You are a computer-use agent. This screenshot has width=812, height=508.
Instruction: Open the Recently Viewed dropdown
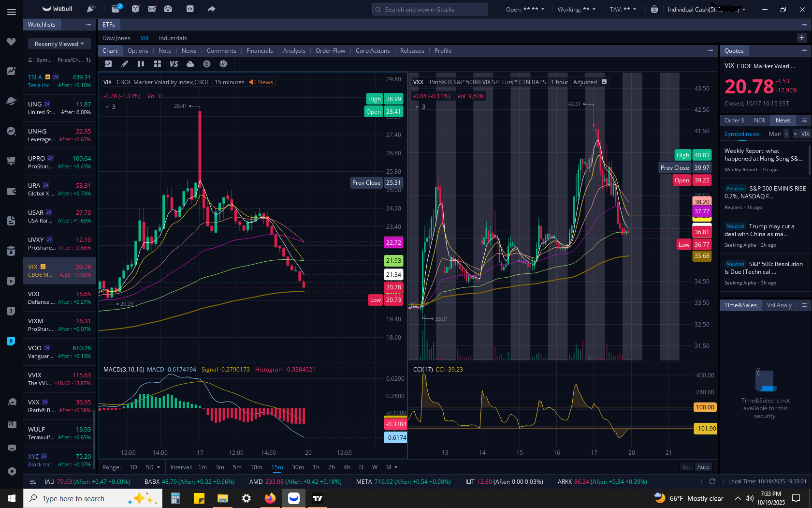[x=59, y=44]
